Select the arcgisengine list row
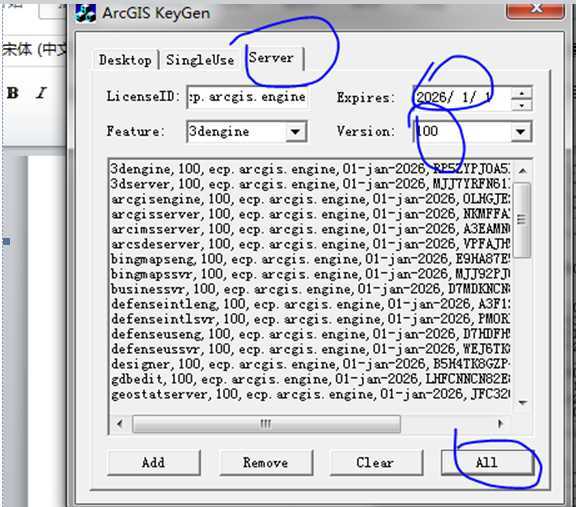 point(310,199)
